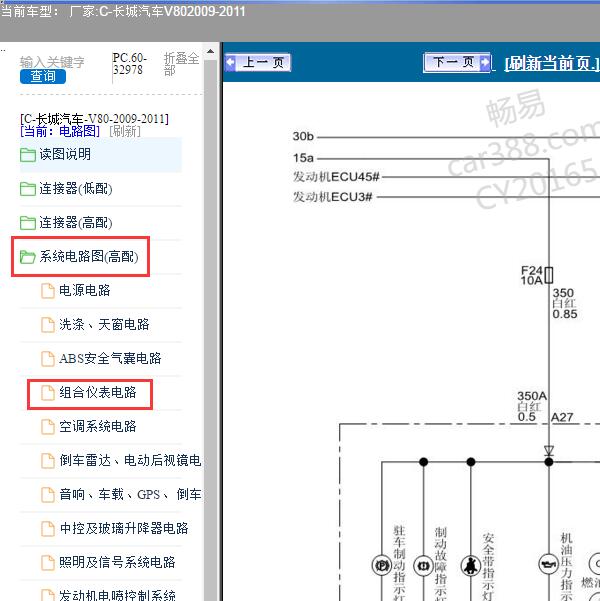This screenshot has height=601, width=600.
Task: Click the 安全带指示灯 symbol in the diagram
Action: 470,565
